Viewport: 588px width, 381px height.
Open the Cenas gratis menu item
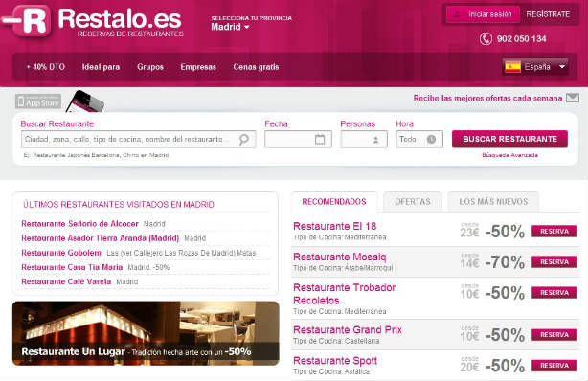tap(256, 67)
